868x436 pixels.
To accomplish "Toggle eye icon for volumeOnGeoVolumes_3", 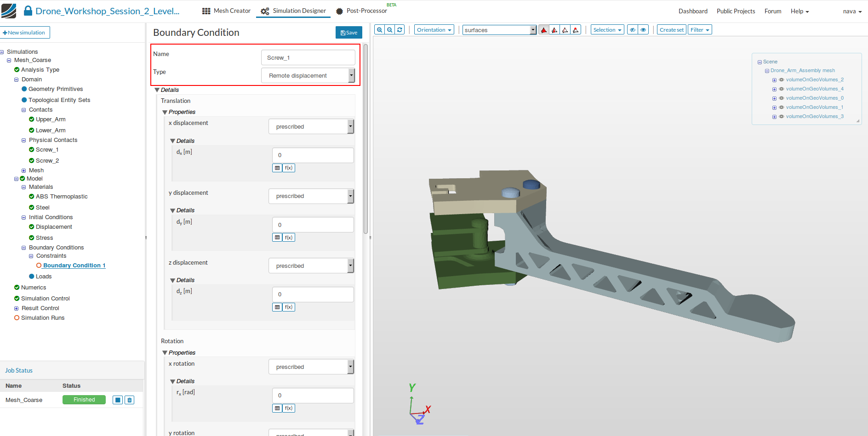I will pyautogui.click(x=782, y=117).
